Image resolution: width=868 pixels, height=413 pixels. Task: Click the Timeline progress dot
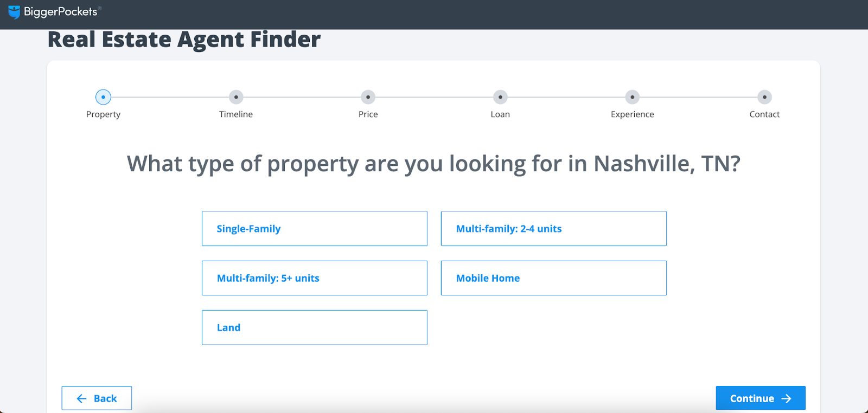click(235, 97)
